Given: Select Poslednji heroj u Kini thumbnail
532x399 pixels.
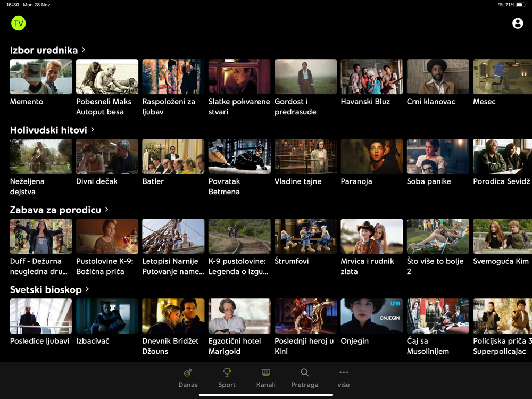Looking at the screenshot, I should click(306, 316).
